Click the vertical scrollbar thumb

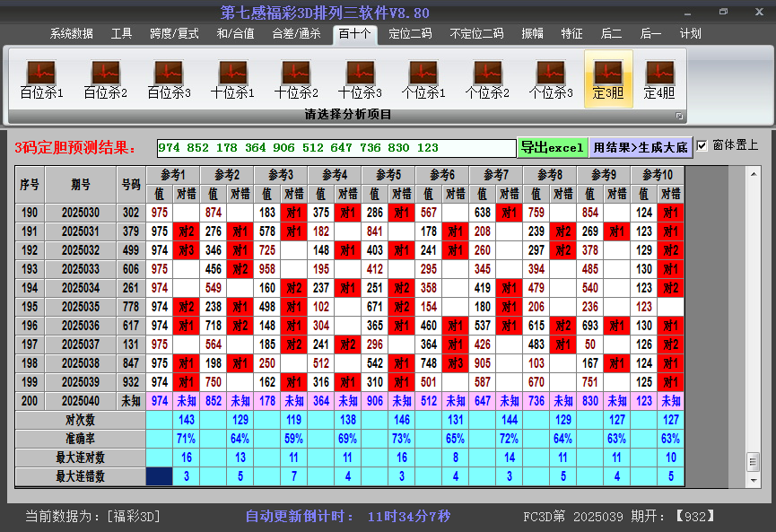click(754, 462)
